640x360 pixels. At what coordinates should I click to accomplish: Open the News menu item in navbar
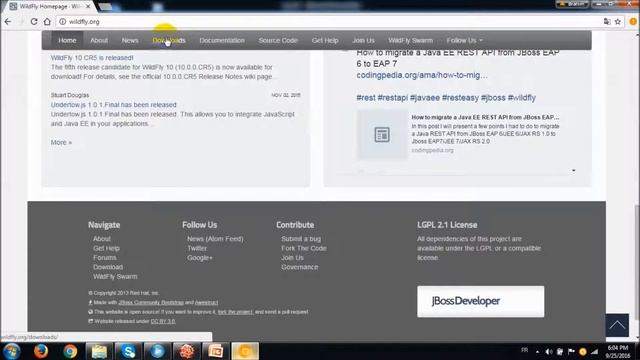(130, 40)
